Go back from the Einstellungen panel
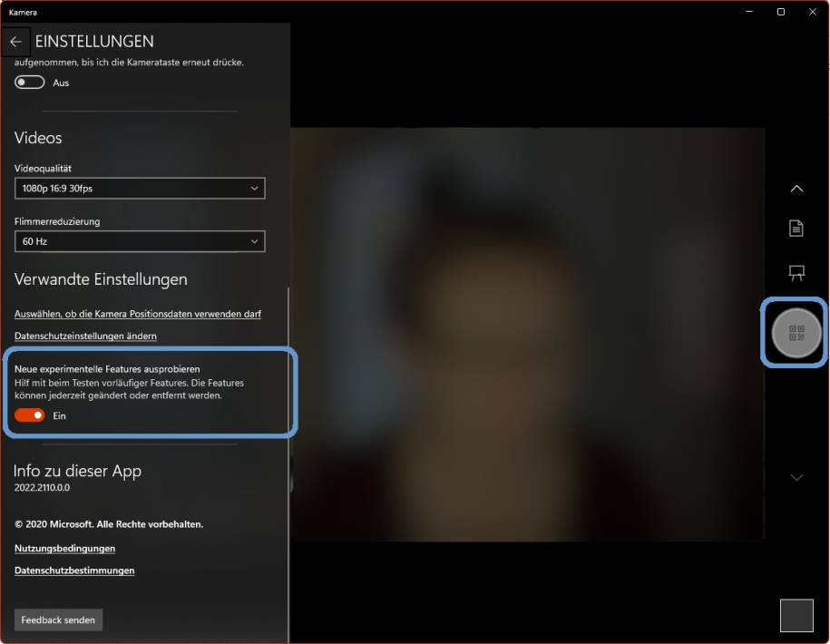The height and width of the screenshot is (644, 830). [x=16, y=42]
